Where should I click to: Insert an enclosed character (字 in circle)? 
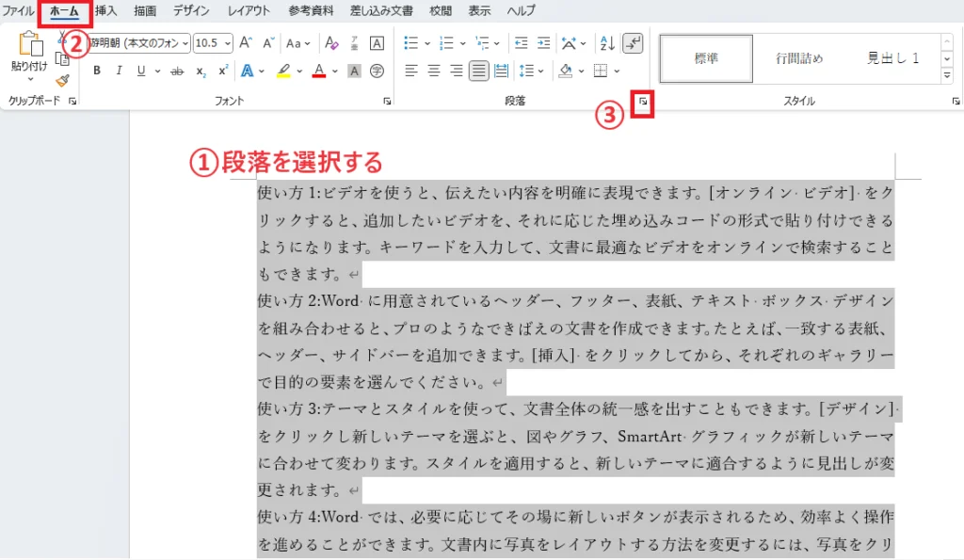(377, 72)
